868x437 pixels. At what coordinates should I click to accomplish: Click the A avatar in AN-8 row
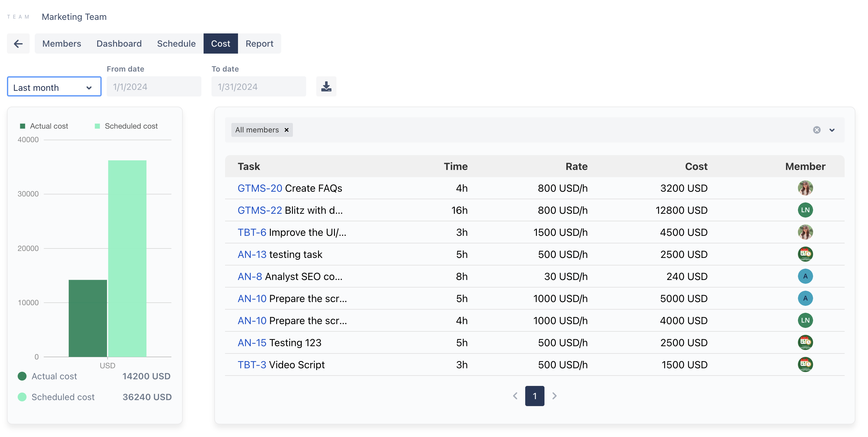click(x=805, y=277)
